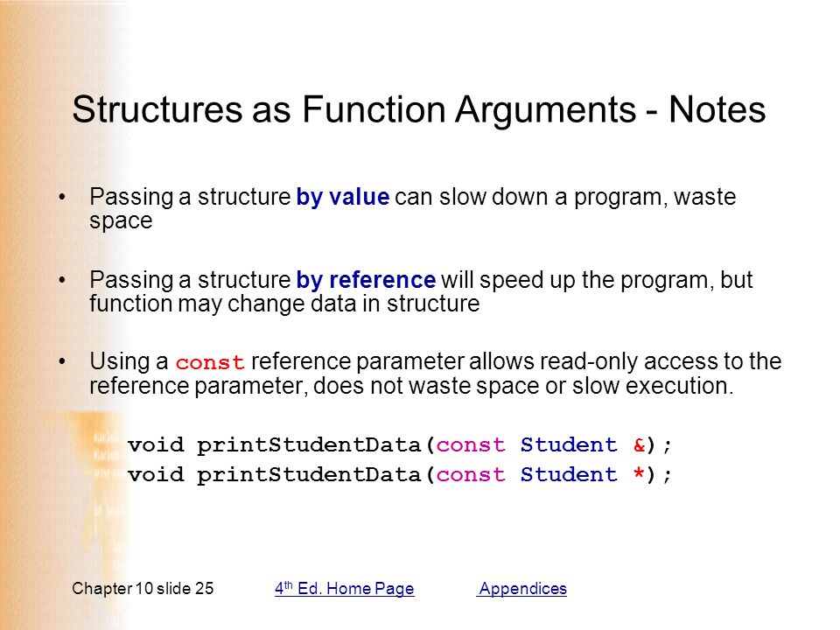The height and width of the screenshot is (630, 840).
Task: Click the red ampersand in first code line
Action: 639,444
